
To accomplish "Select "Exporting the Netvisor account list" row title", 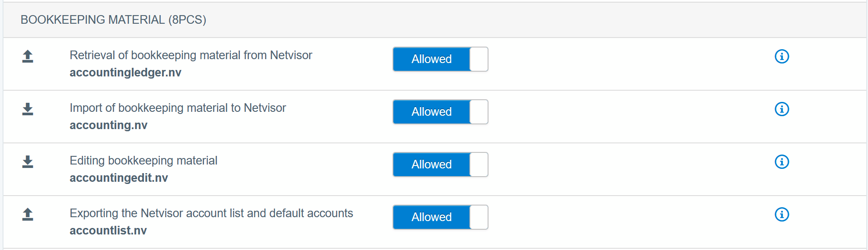I will (211, 213).
